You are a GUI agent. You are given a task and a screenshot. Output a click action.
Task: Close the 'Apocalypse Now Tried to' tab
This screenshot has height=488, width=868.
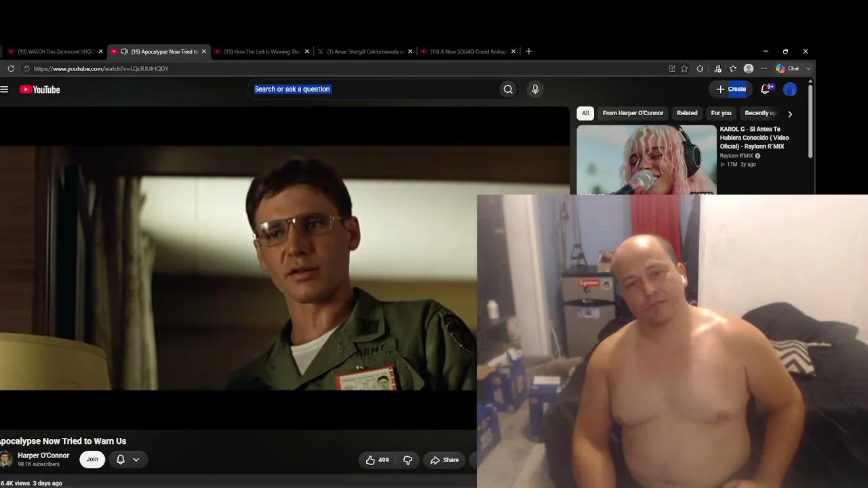[x=203, y=52]
